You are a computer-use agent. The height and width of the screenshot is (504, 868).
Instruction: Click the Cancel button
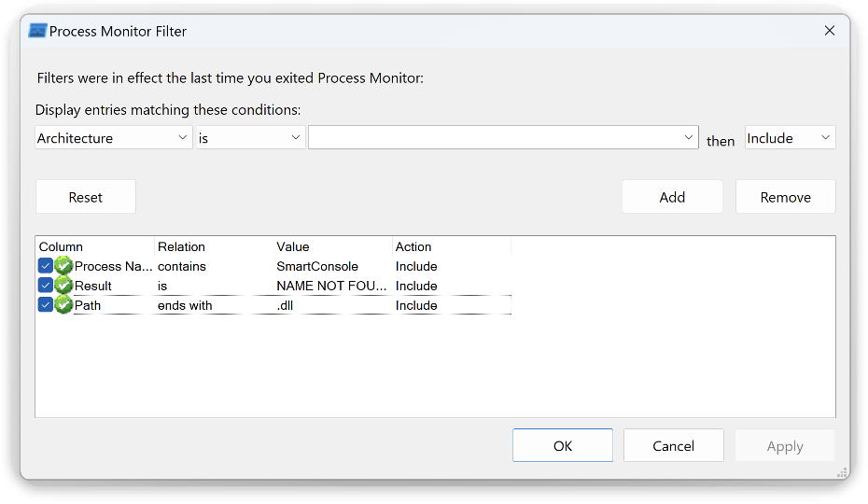pos(673,445)
